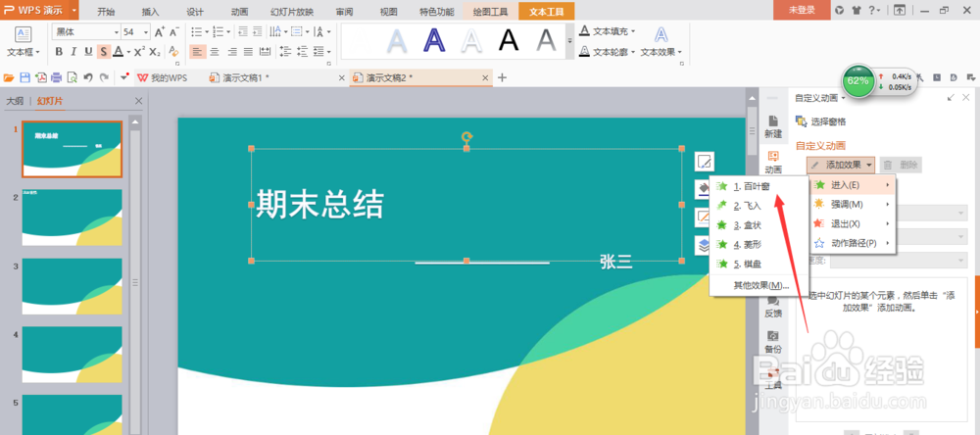Toggle text shadow S button
980x435 pixels.
point(103,52)
